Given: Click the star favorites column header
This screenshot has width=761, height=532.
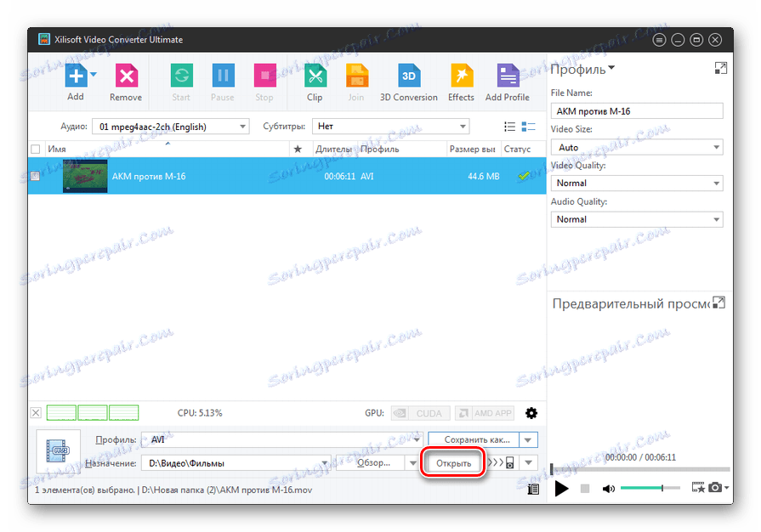Looking at the screenshot, I should tap(298, 149).
